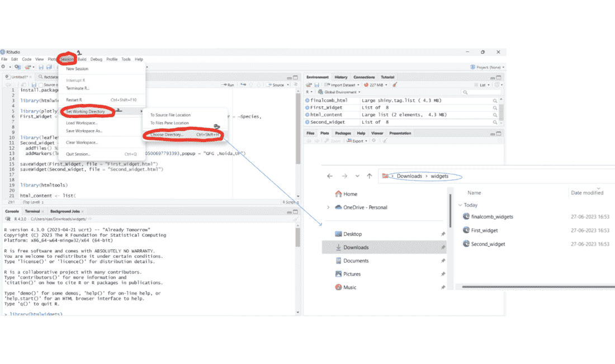This screenshot has height=364, width=615.
Task: Toggle the Source on save checkbox
Action: pyautogui.click(x=41, y=85)
